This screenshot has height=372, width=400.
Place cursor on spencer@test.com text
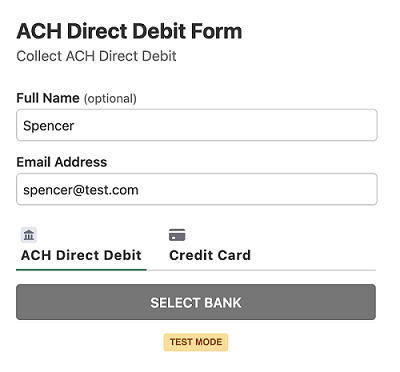point(81,190)
